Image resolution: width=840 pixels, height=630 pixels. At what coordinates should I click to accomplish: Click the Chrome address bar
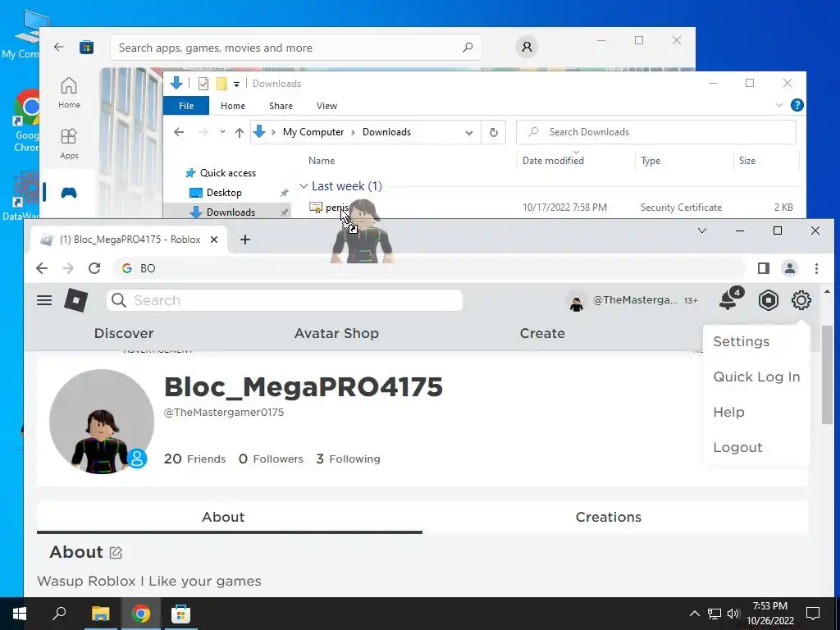click(x=428, y=268)
